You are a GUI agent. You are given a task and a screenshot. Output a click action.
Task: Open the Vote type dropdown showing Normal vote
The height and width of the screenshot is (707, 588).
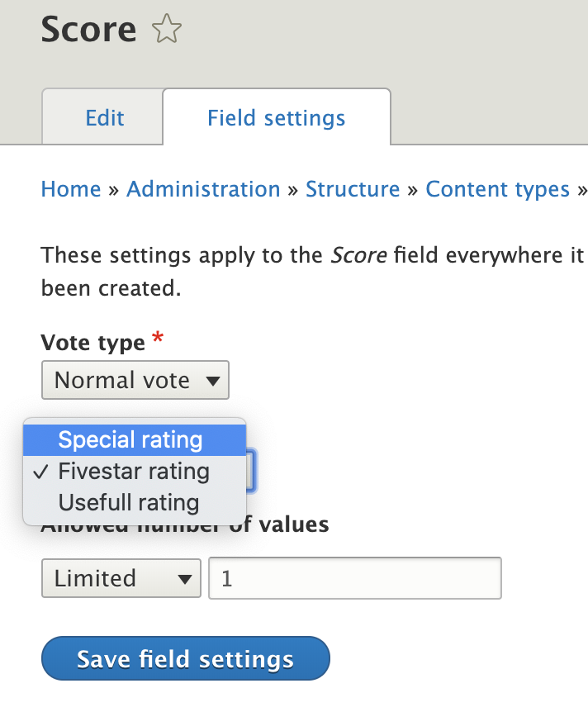(x=135, y=381)
